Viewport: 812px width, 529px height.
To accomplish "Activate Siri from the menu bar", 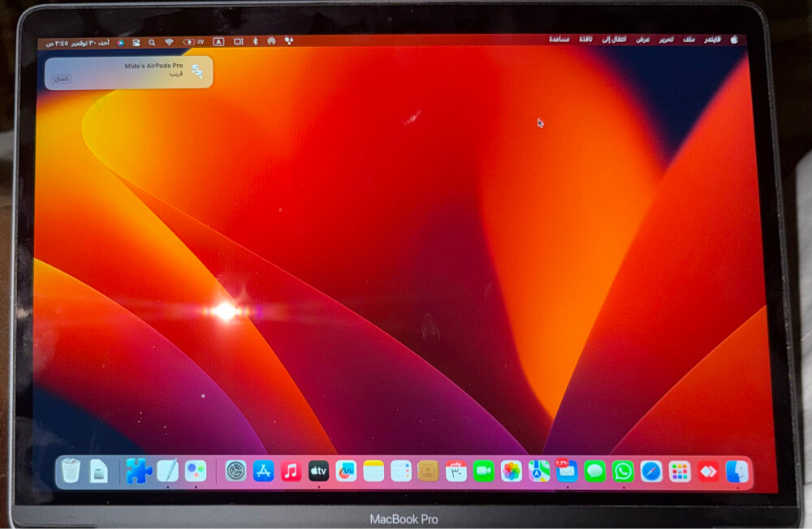I will [121, 43].
